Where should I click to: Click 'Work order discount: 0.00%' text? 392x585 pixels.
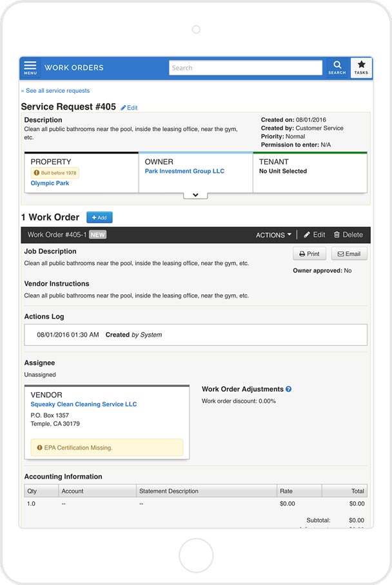pos(239,401)
